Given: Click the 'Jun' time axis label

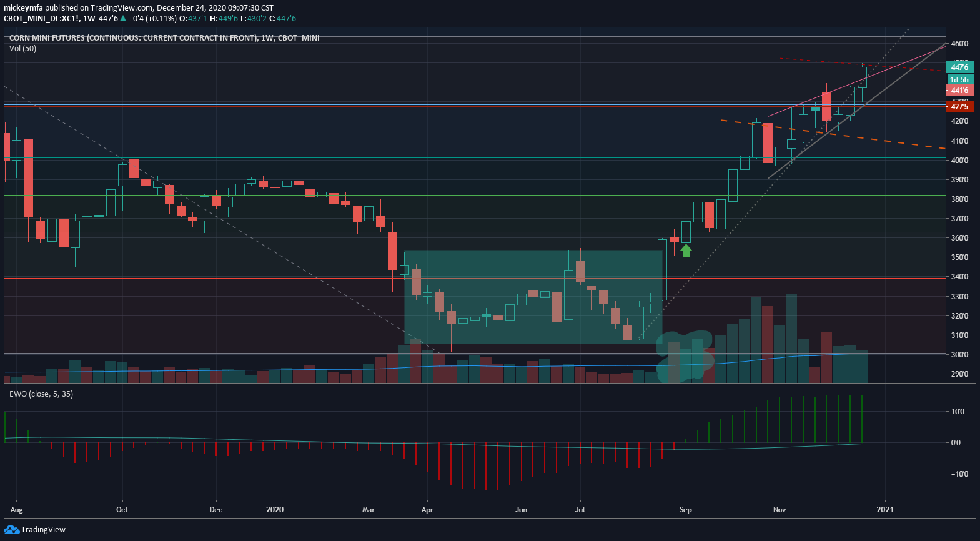Looking at the screenshot, I should click(521, 510).
